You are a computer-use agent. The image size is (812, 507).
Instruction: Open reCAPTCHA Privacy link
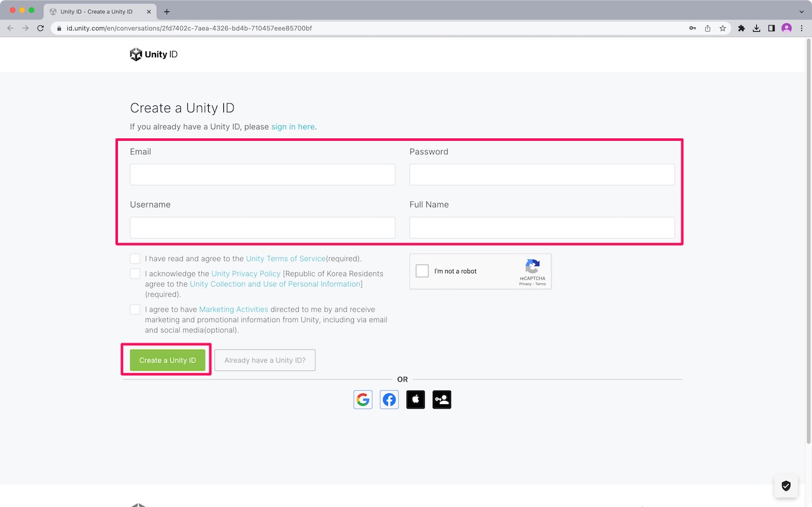[525, 284]
